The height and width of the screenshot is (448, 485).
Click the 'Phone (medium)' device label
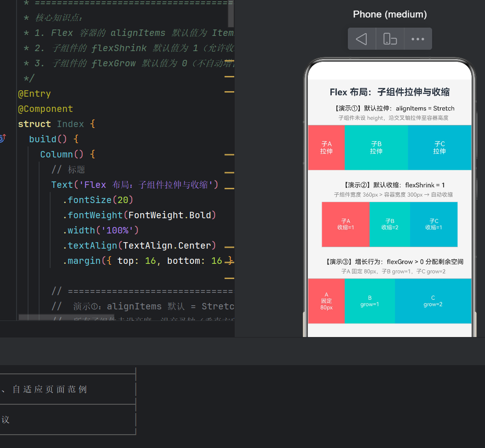pyautogui.click(x=390, y=14)
